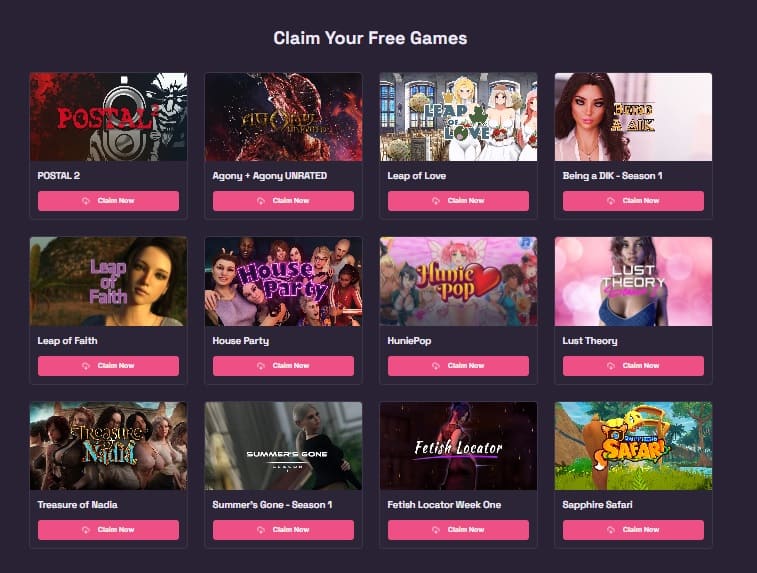The image size is (757, 573).
Task: Claim Summer's Gone - Season 1
Action: coord(283,530)
